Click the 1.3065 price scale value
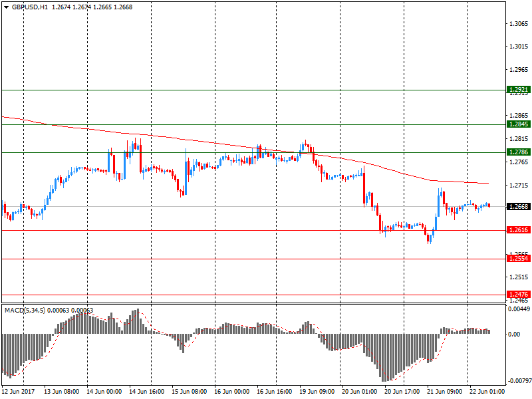Image resolution: width=532 pixels, height=399 pixels. tap(519, 23)
